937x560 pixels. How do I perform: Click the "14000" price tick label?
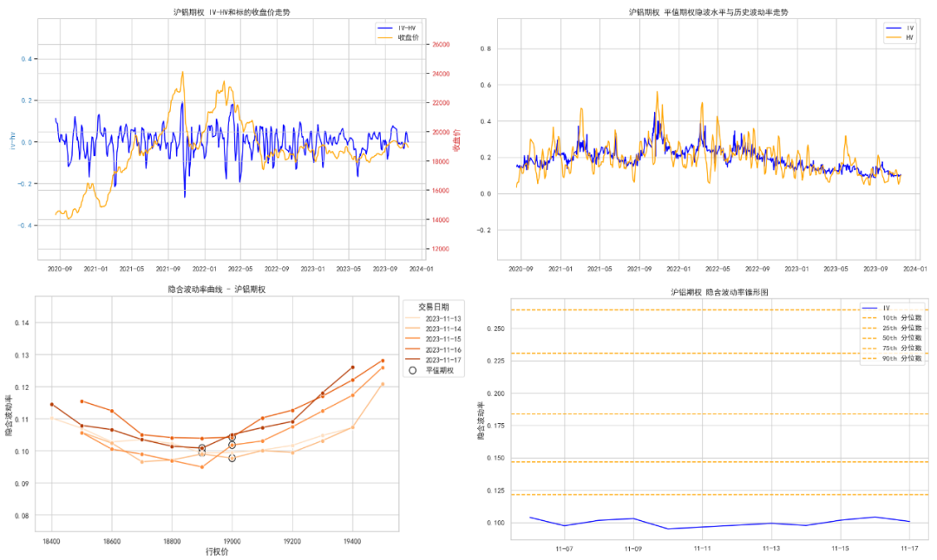click(441, 220)
